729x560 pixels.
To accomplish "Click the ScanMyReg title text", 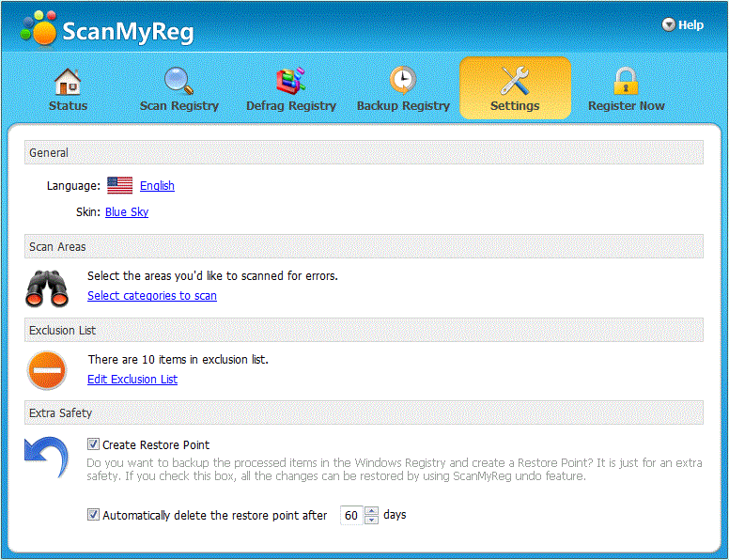I will (x=128, y=32).
